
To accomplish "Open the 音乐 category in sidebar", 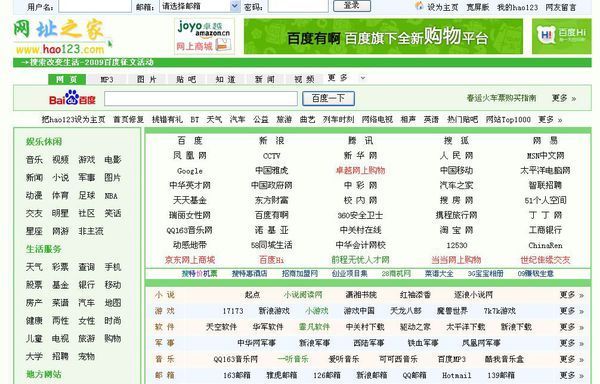I will coord(34,160).
